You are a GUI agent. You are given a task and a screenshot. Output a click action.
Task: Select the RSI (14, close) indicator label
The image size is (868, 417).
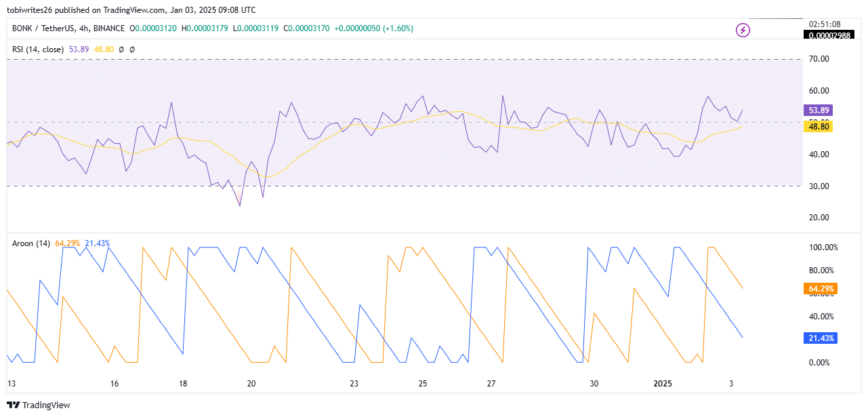click(x=38, y=49)
